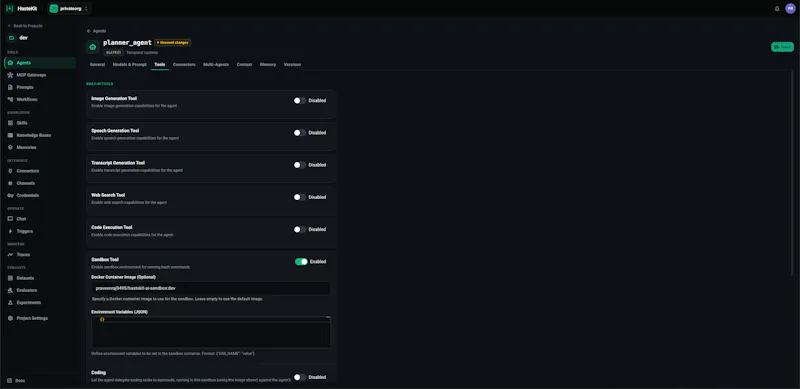Click the page vertical scrollbar

click(x=792, y=174)
